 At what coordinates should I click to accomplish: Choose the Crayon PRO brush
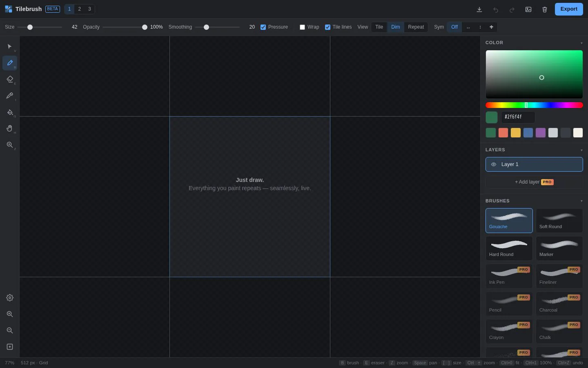509,332
